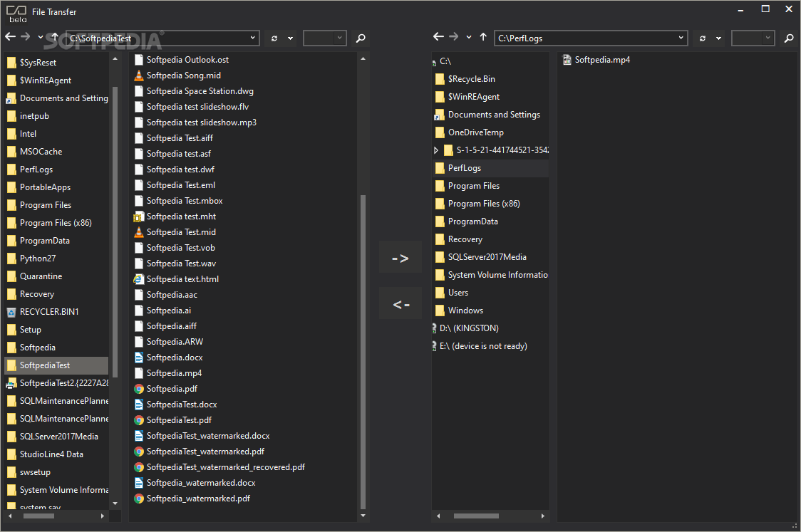Select SoftpediaTest.docx document icon
The image size is (801, 532).
[x=138, y=405]
